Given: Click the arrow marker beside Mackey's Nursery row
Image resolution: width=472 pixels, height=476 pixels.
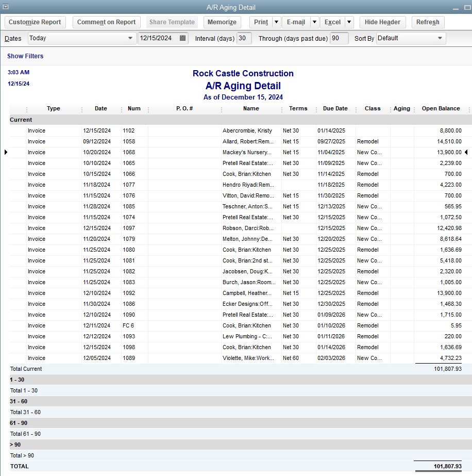Looking at the screenshot, I should coord(5,152).
